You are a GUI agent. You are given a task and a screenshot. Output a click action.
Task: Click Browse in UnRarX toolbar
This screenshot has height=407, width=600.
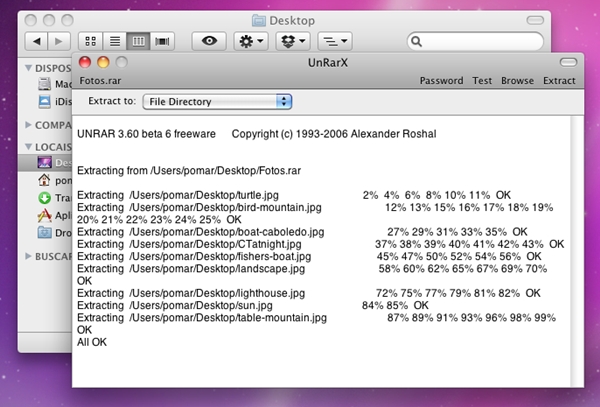[517, 81]
